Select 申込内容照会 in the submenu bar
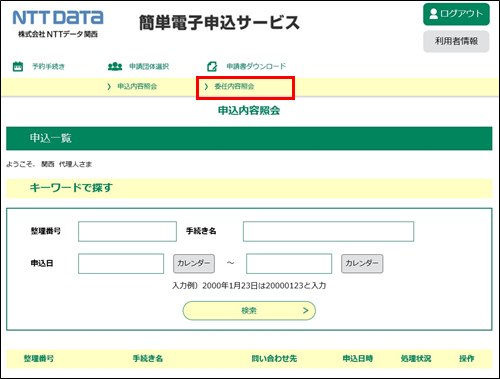 [137, 87]
